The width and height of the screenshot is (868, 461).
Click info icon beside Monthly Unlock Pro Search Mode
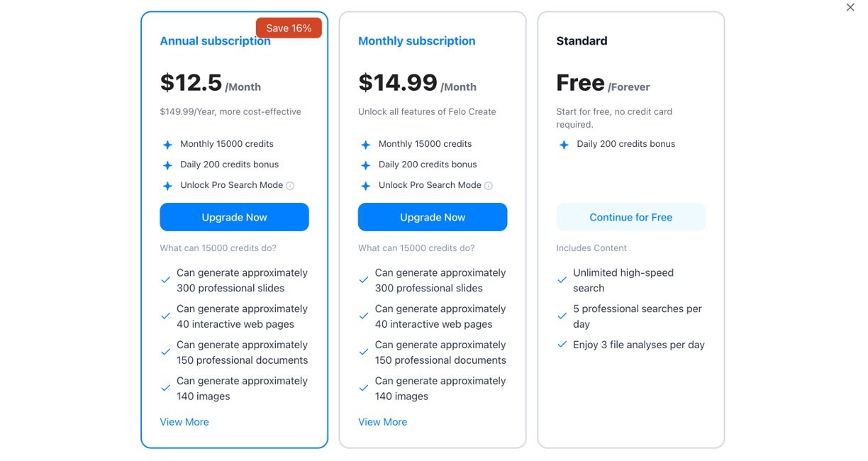click(488, 186)
